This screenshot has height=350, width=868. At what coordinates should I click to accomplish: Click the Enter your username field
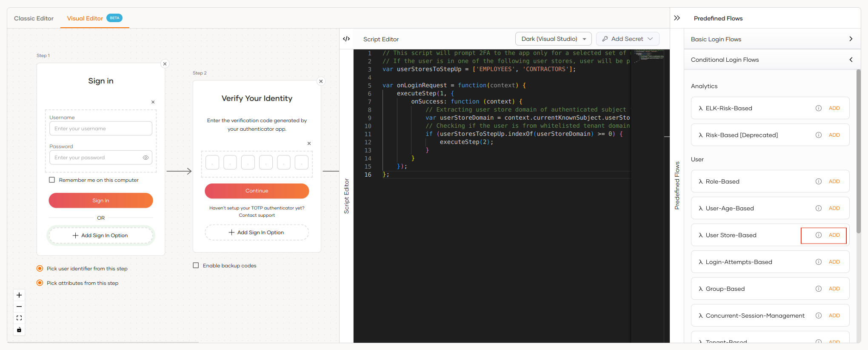101,129
